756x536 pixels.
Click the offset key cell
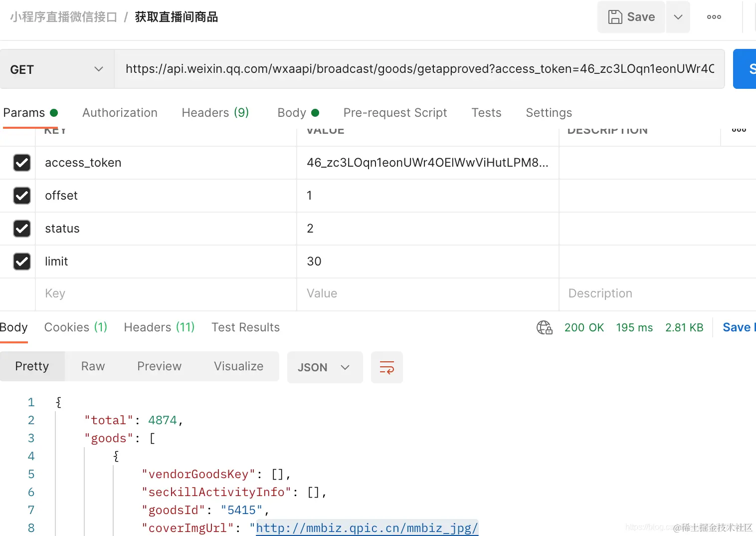pos(166,196)
